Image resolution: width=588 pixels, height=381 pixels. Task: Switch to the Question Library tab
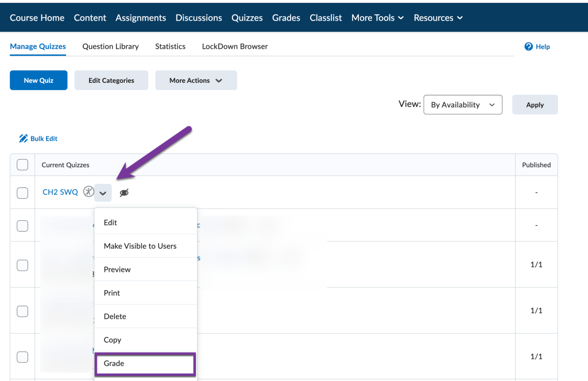(x=110, y=46)
